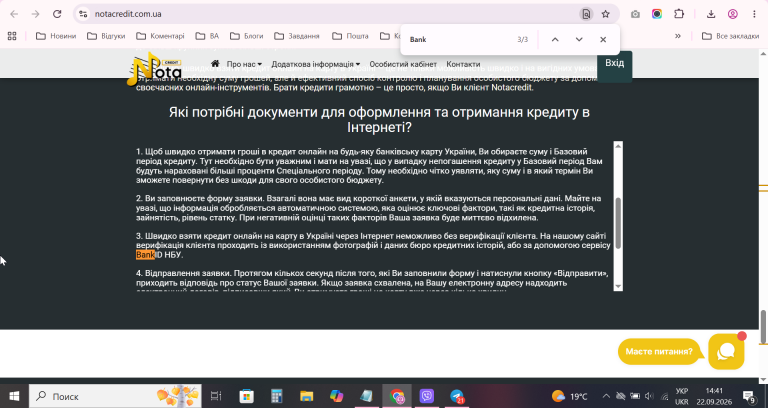Open the Коментарі bookmarks folder
768x408 pixels.
[x=160, y=36]
